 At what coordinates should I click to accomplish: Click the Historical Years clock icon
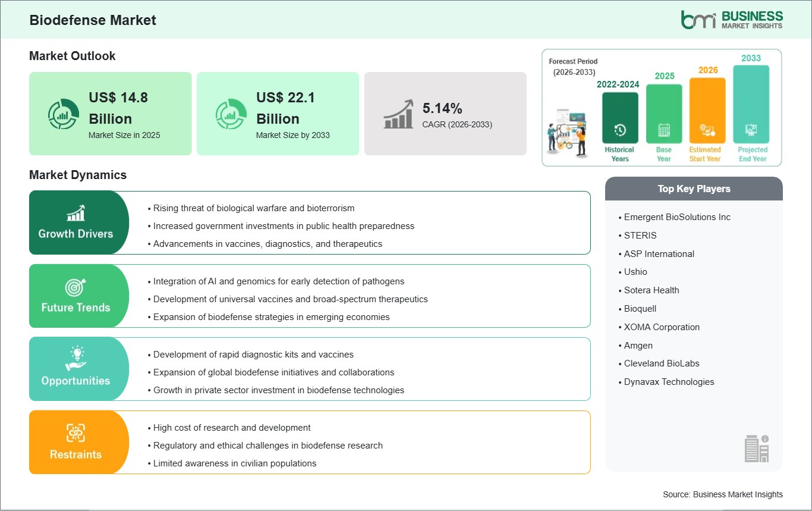point(619,130)
